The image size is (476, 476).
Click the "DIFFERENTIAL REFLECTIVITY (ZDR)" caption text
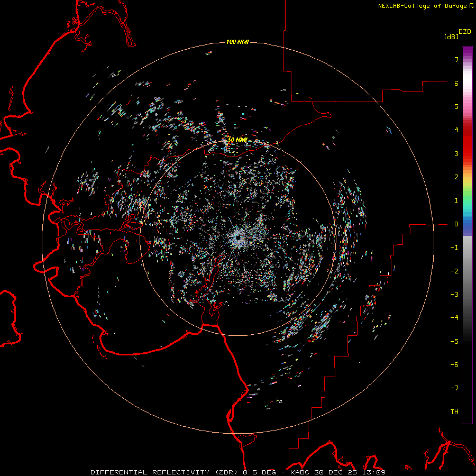[x=166, y=472]
